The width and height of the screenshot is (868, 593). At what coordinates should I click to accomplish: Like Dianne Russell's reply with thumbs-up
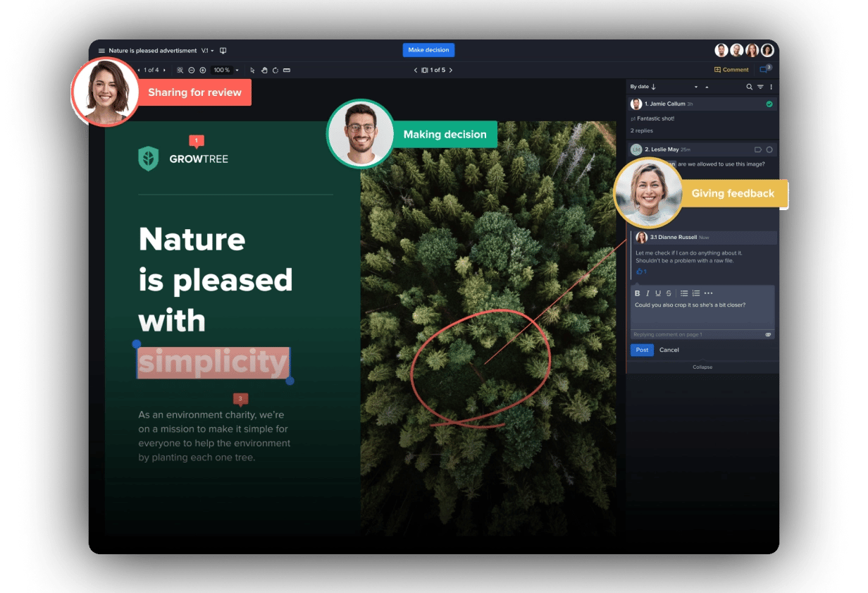pos(640,271)
